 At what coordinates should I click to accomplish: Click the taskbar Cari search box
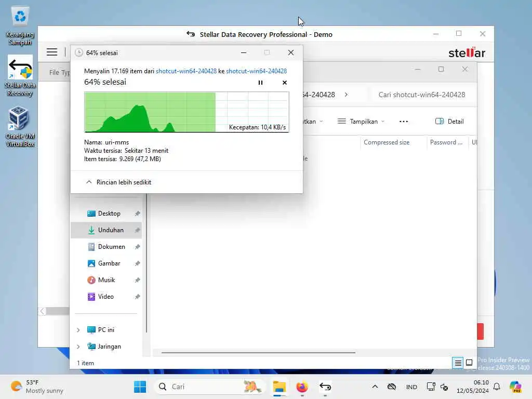[209, 387]
